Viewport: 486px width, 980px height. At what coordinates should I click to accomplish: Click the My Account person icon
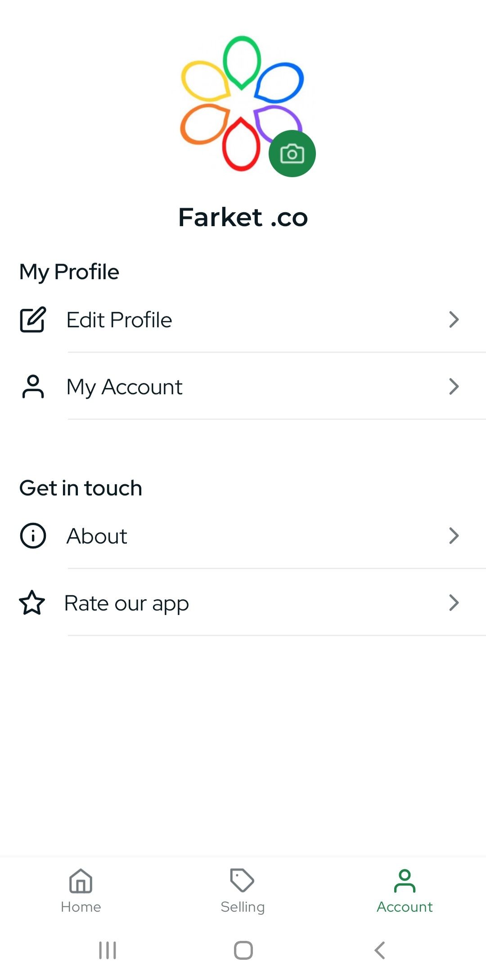point(33,387)
